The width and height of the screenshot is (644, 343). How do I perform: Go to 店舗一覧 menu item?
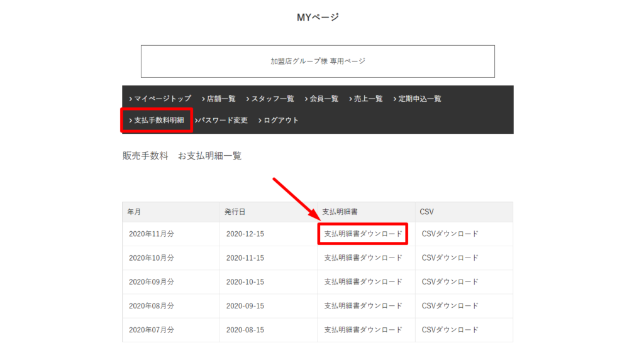click(x=219, y=99)
